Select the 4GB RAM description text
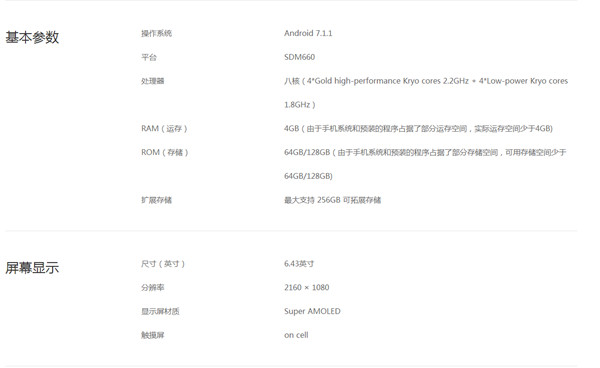The image size is (600, 368). pos(418,129)
